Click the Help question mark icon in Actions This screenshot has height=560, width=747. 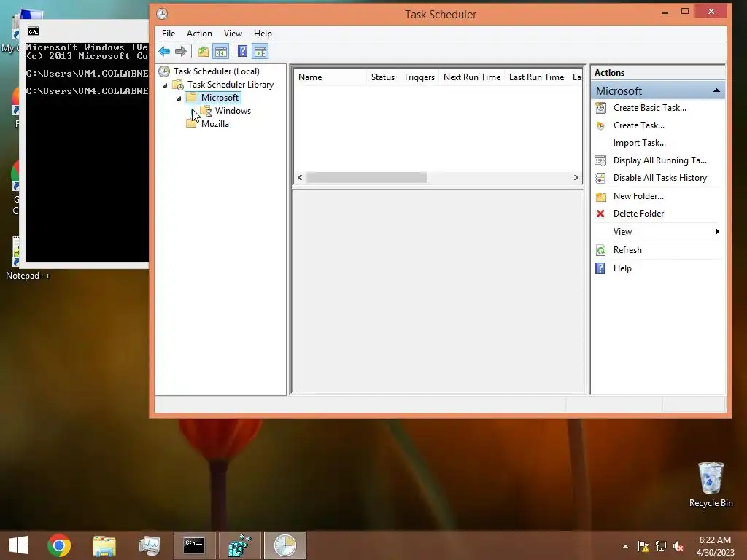tap(600, 268)
